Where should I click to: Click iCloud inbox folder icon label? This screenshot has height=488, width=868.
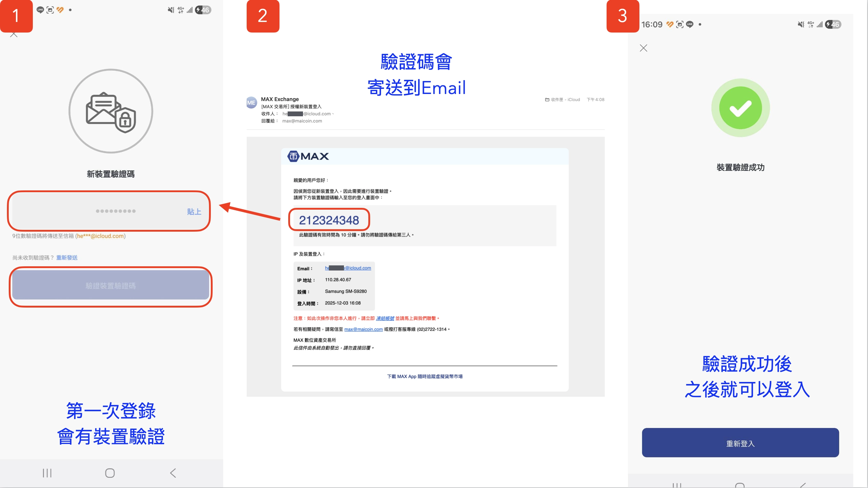pyautogui.click(x=562, y=100)
